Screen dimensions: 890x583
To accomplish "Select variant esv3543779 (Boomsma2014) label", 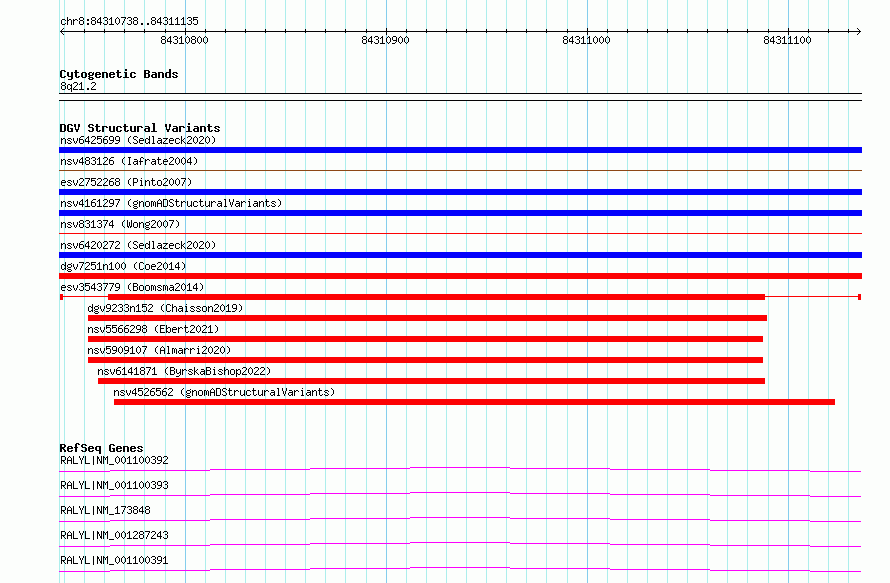I will [x=132, y=287].
